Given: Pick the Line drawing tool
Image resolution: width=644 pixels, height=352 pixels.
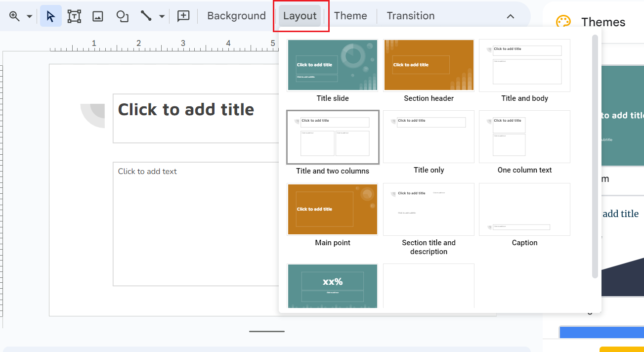Looking at the screenshot, I should click(x=147, y=15).
